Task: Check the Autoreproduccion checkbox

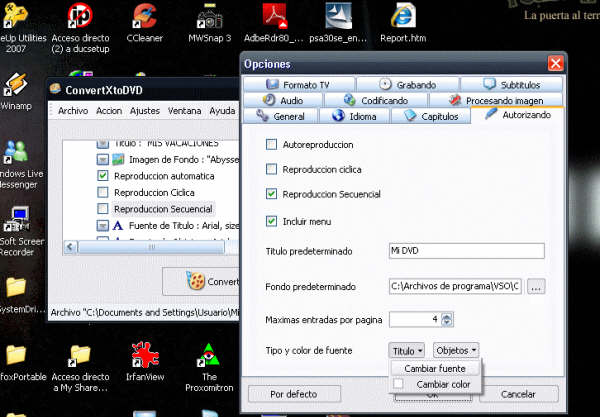Action: coord(271,145)
